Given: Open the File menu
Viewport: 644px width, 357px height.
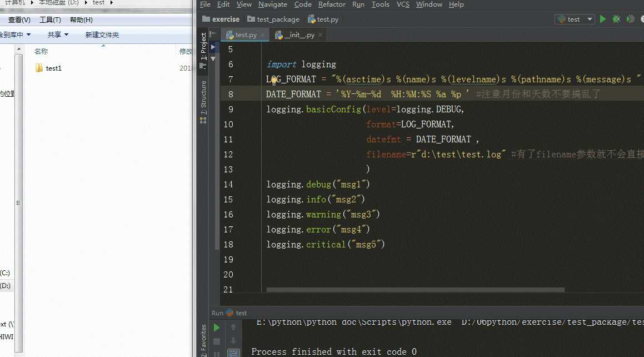Looking at the screenshot, I should click(x=206, y=4).
